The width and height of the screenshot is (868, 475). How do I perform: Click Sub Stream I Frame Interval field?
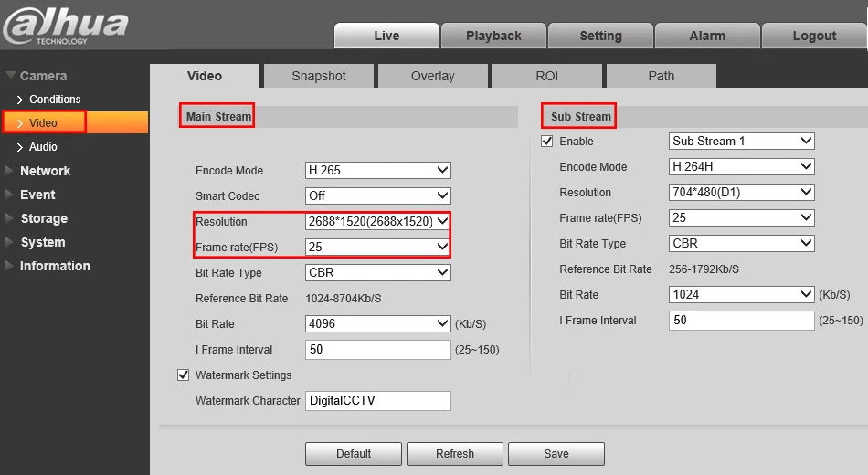coord(742,320)
